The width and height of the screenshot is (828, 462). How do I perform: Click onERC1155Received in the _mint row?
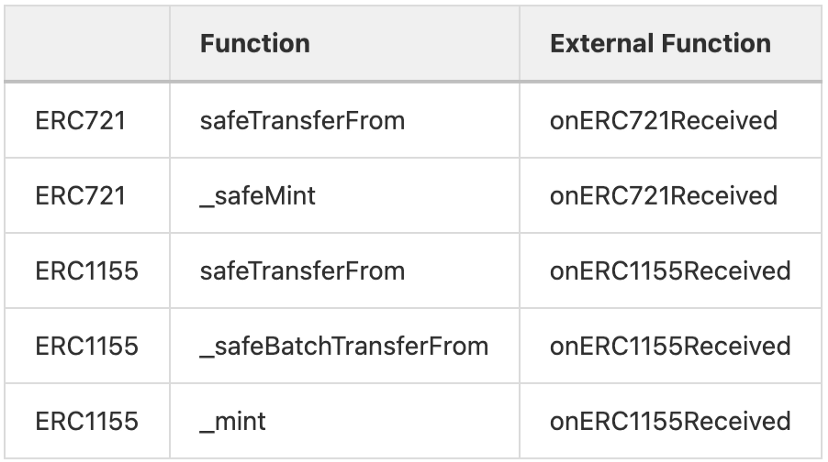tap(670, 421)
